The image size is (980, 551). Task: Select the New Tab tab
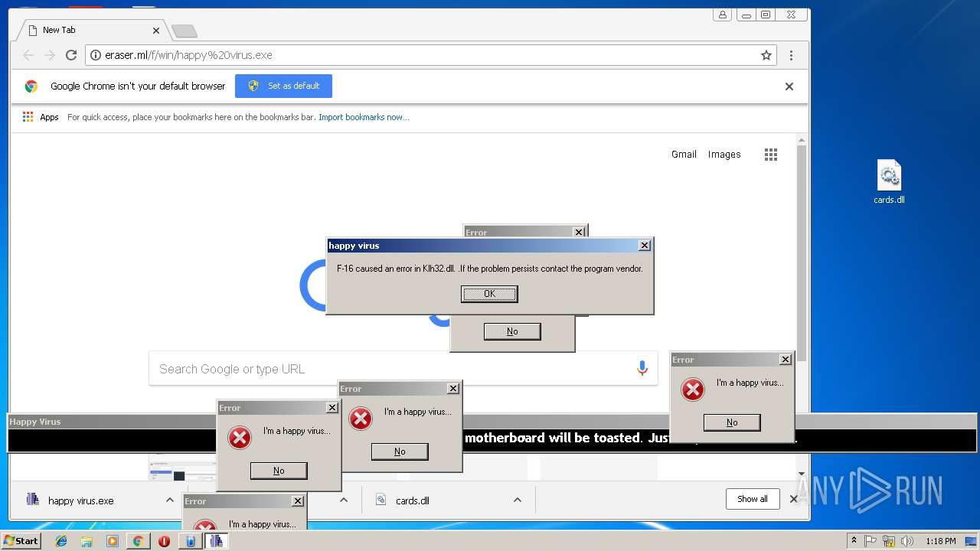coord(90,30)
